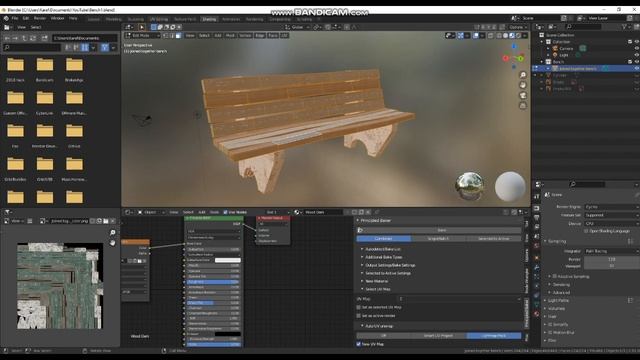640x360 pixels.
Task: Open the Edit menu
Action: click(26, 18)
